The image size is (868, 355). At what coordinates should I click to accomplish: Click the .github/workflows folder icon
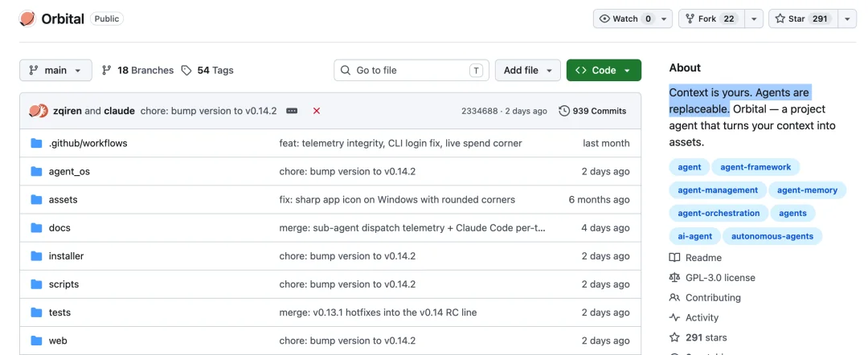click(x=36, y=143)
